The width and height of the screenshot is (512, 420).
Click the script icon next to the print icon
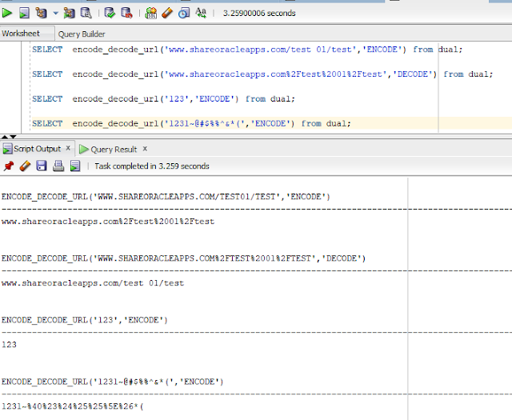(75, 166)
